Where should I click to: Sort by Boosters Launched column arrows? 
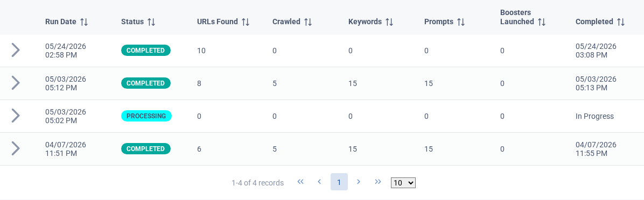pos(541,22)
